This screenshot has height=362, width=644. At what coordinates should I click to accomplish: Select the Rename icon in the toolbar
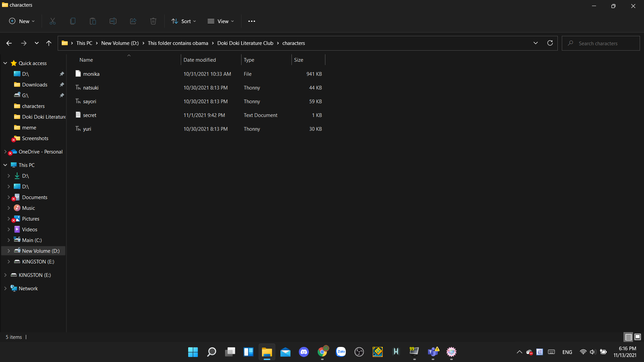[113, 21]
